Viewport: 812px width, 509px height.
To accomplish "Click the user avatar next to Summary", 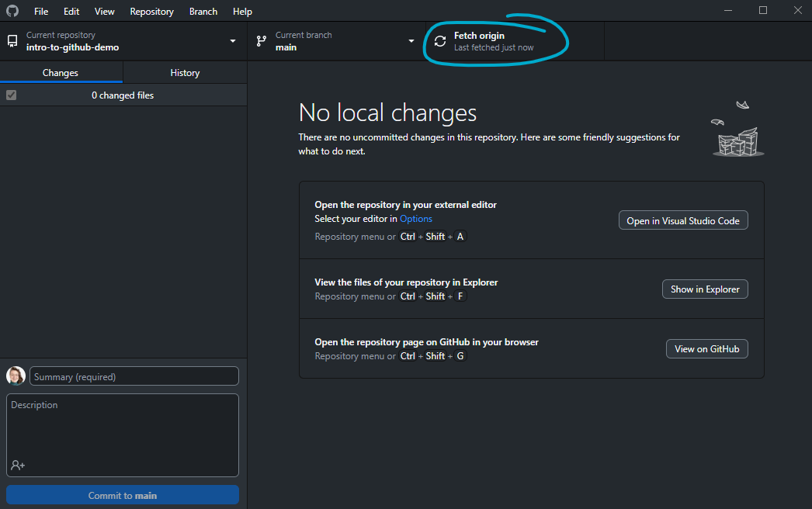I will click(16, 376).
